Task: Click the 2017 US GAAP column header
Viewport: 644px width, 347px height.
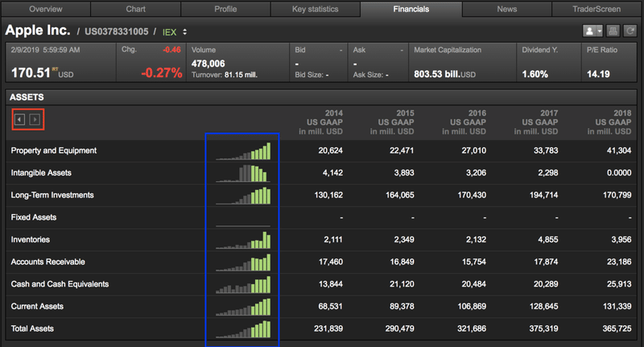Action: coord(536,122)
